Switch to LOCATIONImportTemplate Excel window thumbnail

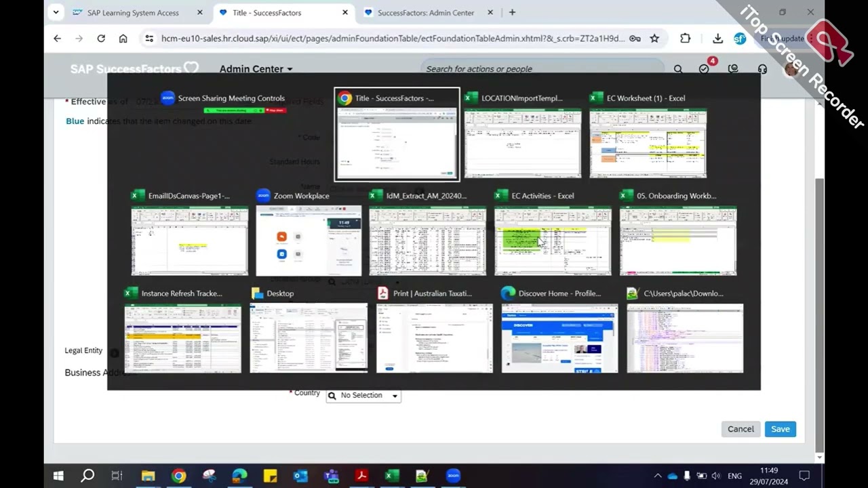[523, 134]
